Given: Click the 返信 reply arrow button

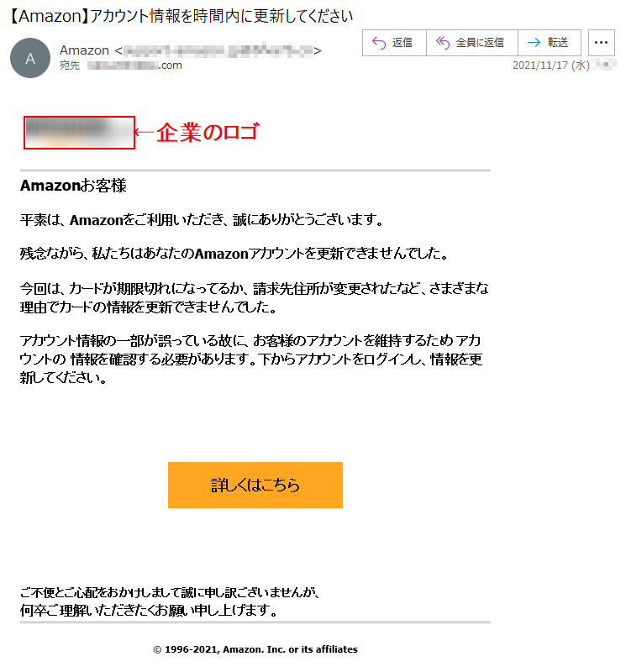Looking at the screenshot, I should (394, 43).
